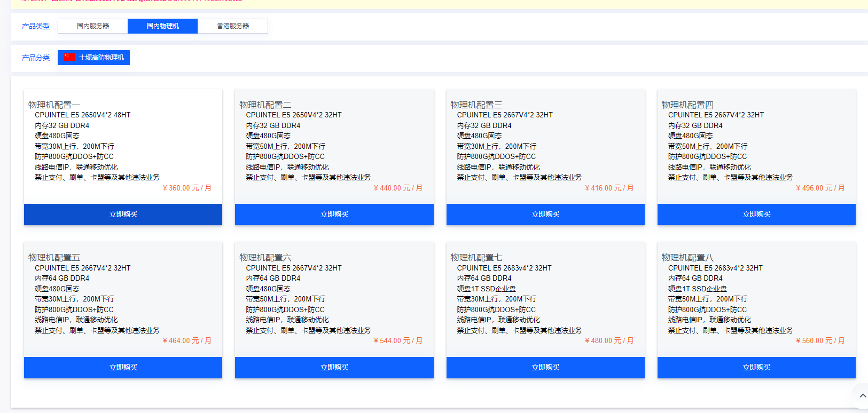Select 十堰高防物理机 category
The image size is (868, 413).
click(x=101, y=58)
